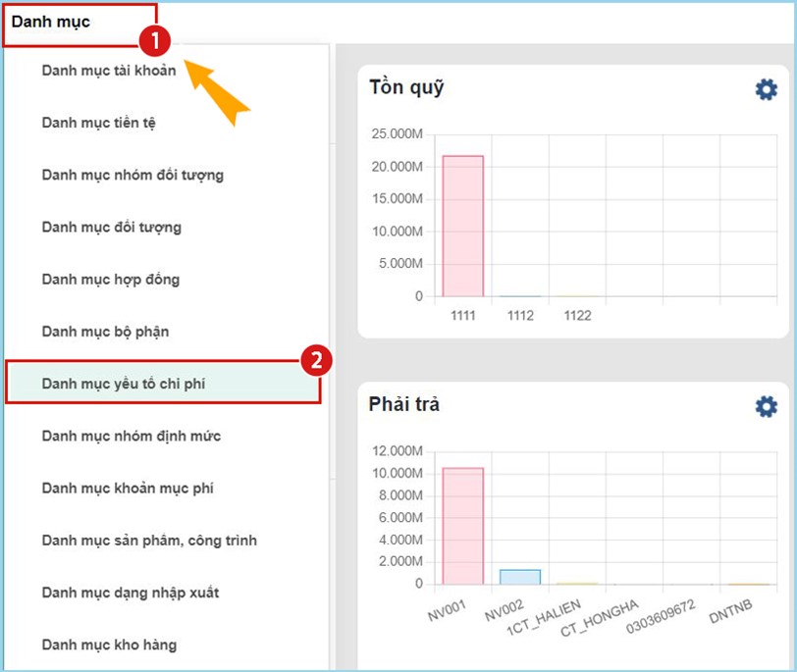Open Danh mục nhóm định mức
This screenshot has height=672, width=797.
(131, 436)
